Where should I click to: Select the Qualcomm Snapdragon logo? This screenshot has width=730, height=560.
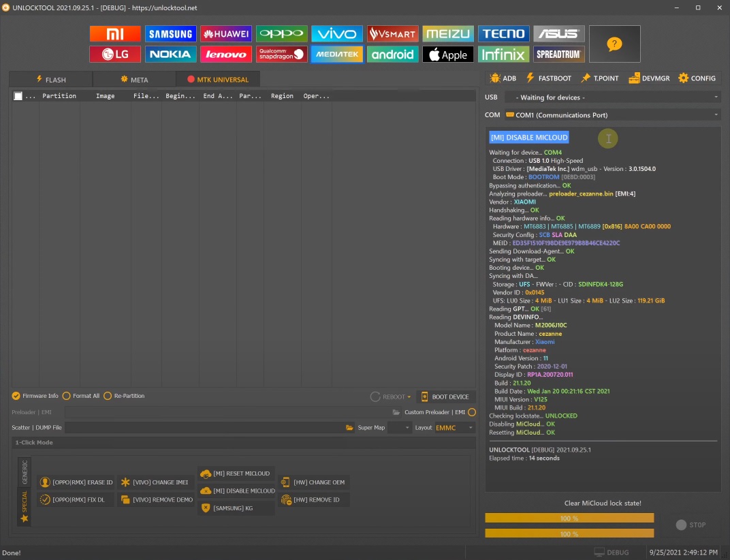coord(282,54)
